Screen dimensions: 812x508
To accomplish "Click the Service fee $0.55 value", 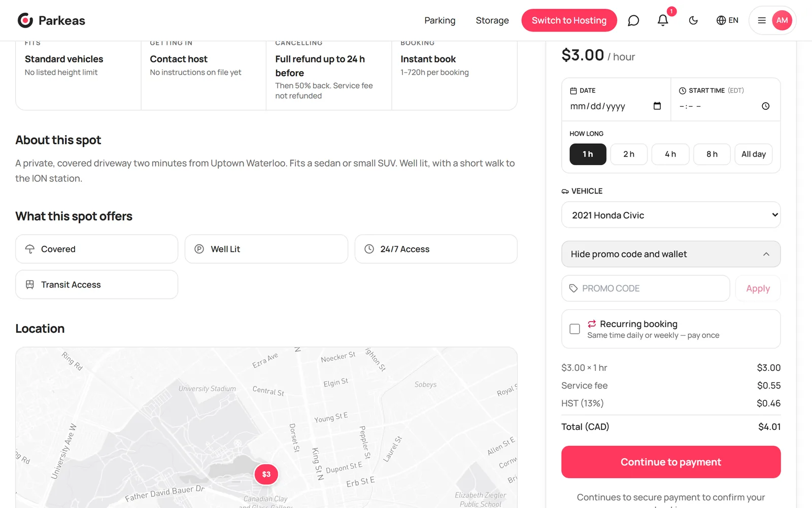I will point(769,386).
